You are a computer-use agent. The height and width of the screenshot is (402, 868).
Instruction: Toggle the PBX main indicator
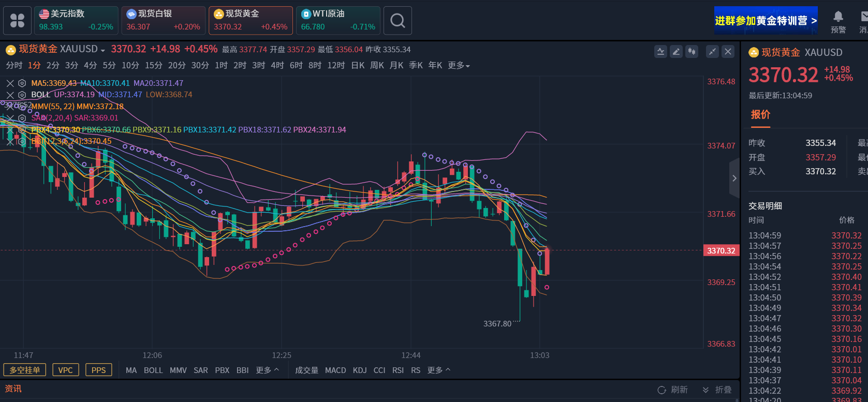222,370
